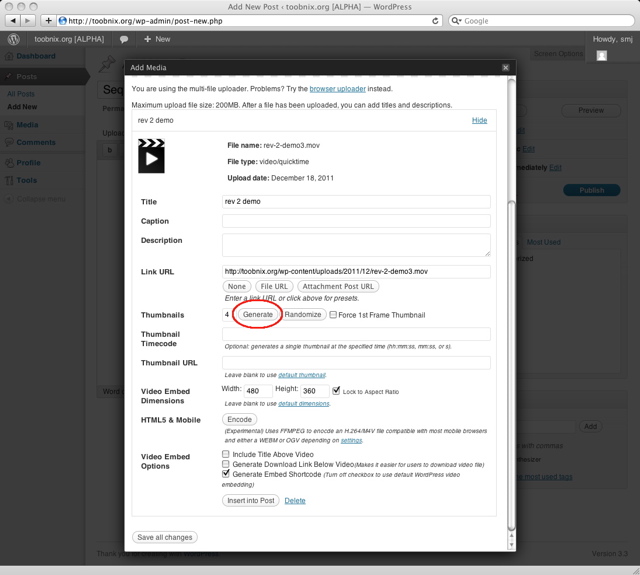Click New in the admin bar
The height and width of the screenshot is (575, 640).
pyautogui.click(x=157, y=39)
